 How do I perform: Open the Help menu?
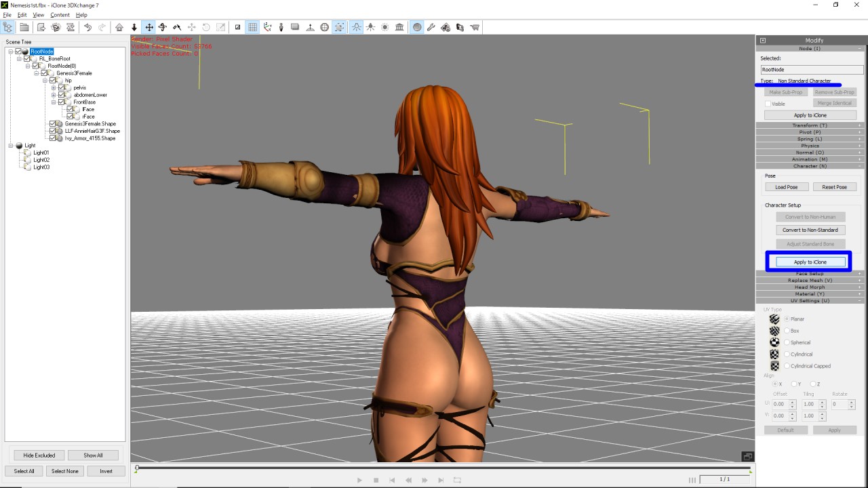point(81,15)
